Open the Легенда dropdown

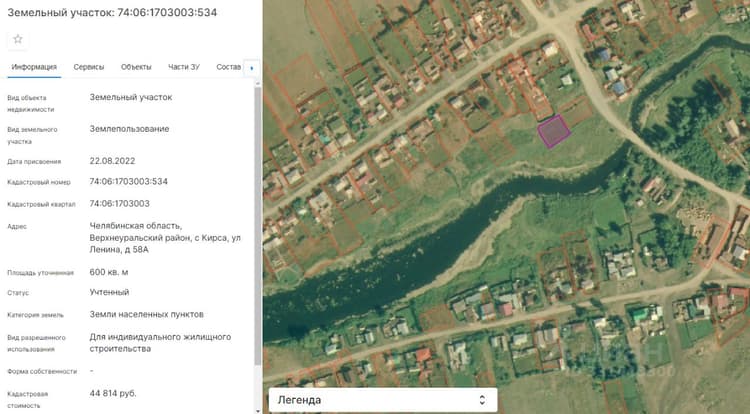(383, 400)
